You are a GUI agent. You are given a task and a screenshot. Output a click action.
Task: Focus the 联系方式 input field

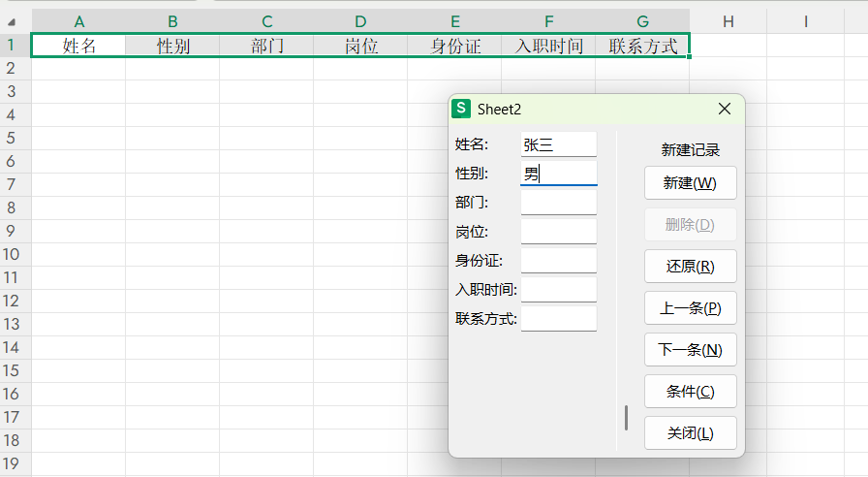pyautogui.click(x=559, y=319)
